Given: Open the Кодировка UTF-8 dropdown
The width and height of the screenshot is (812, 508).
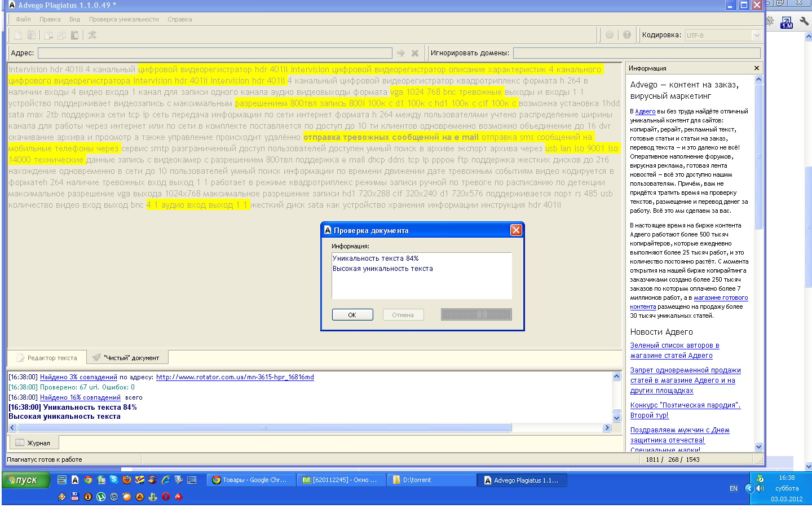Looking at the screenshot, I should point(757,36).
